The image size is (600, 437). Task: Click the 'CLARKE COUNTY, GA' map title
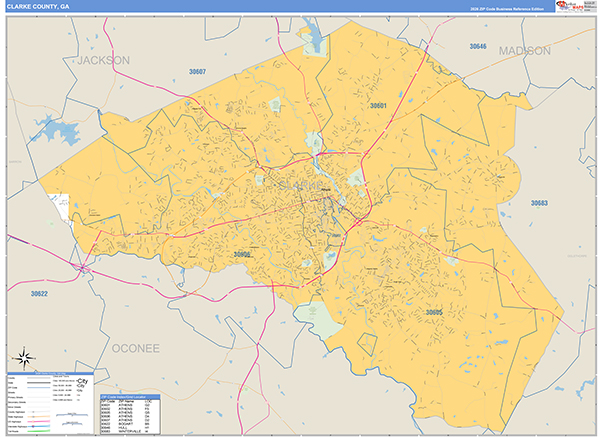[x=38, y=7]
